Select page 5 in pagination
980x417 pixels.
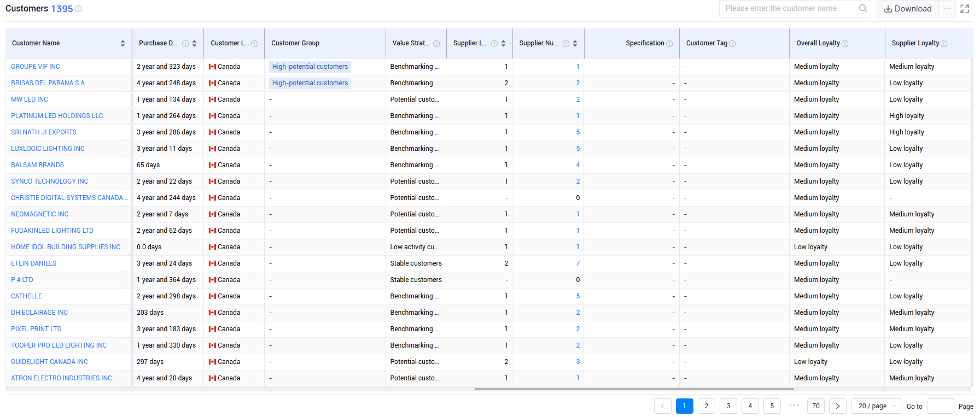pyautogui.click(x=772, y=406)
